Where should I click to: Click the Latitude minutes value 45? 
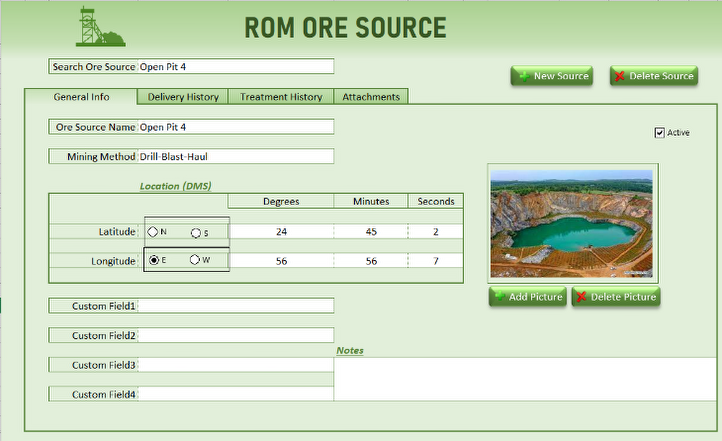pos(371,232)
